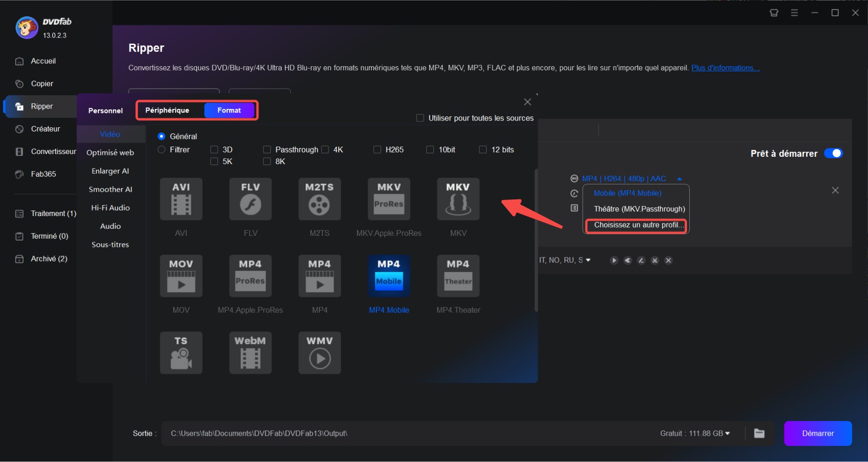Select Enlarger AI category
Image resolution: width=868 pixels, height=462 pixels.
(110, 171)
